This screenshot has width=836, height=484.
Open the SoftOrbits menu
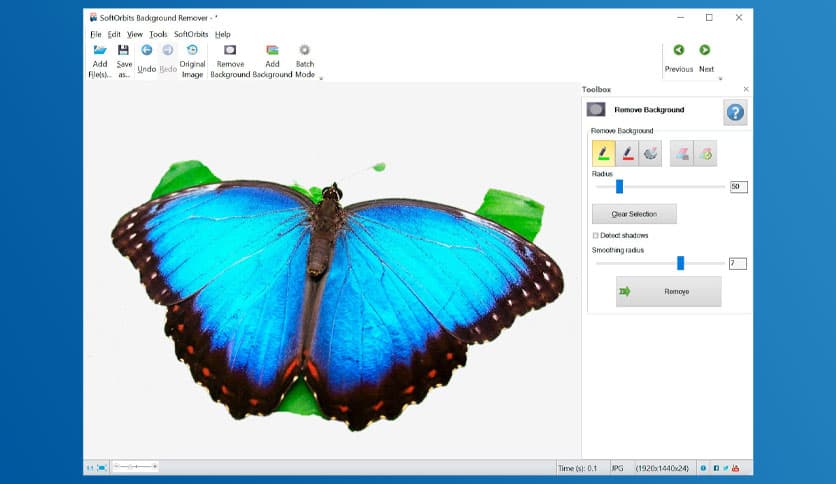click(191, 34)
